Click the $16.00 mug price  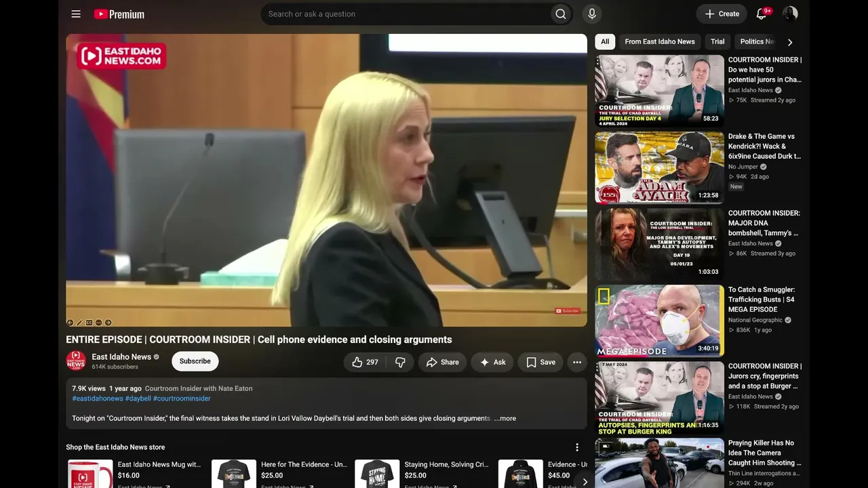point(129,476)
